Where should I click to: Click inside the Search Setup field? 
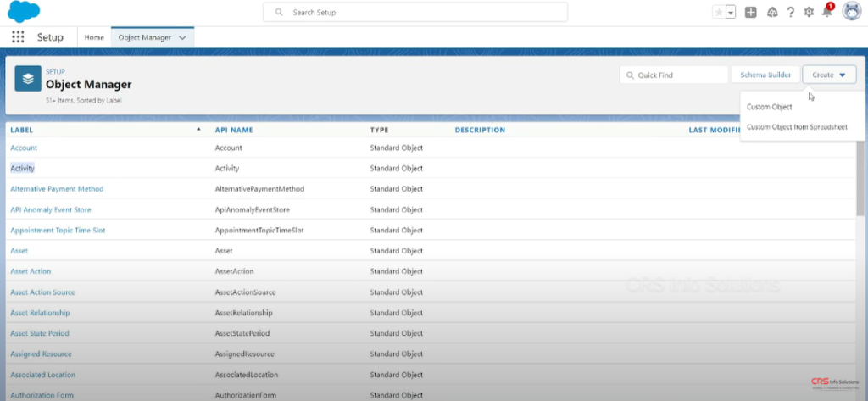point(415,12)
